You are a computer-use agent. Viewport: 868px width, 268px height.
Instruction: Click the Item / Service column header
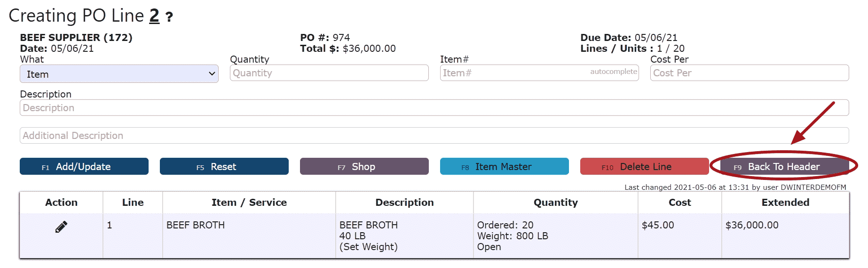click(x=249, y=203)
